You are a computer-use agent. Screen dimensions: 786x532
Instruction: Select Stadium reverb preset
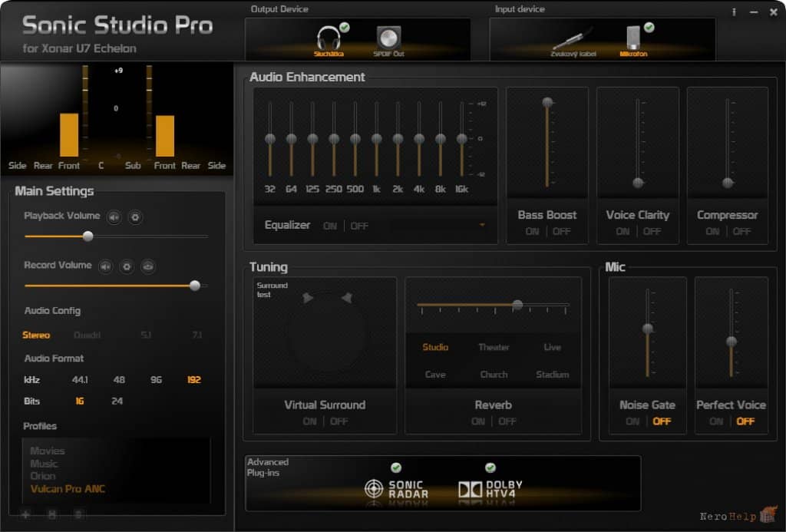553,375
